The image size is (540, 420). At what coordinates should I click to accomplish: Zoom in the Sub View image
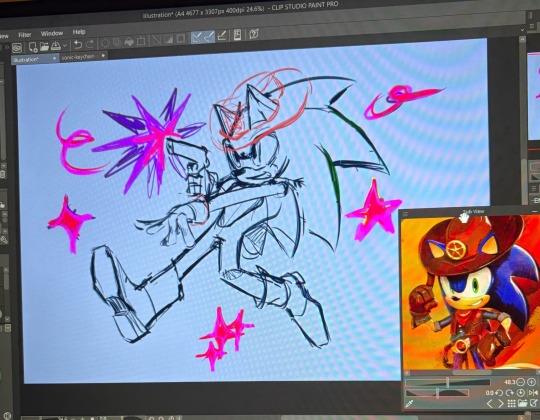point(531,382)
